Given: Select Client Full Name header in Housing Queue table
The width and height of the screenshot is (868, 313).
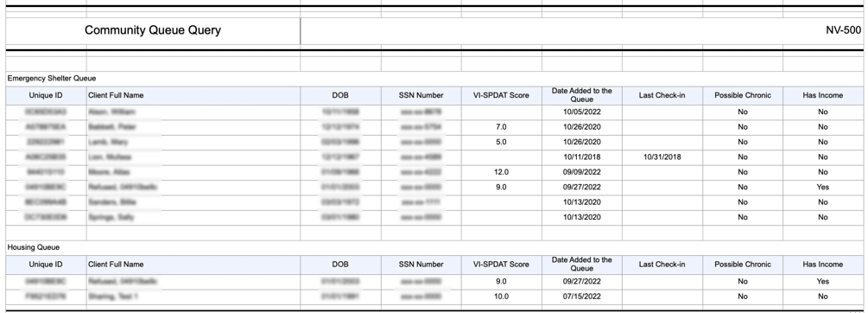Looking at the screenshot, I should coord(116,265).
